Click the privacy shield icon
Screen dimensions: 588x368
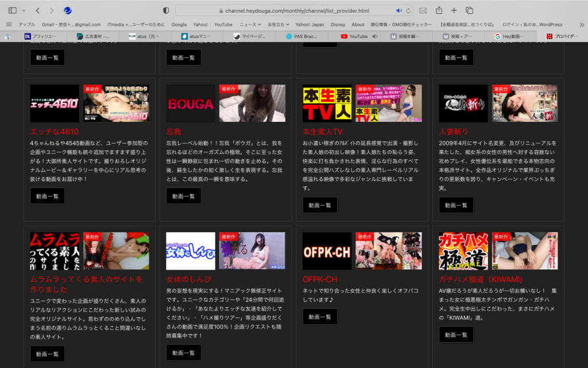166,10
